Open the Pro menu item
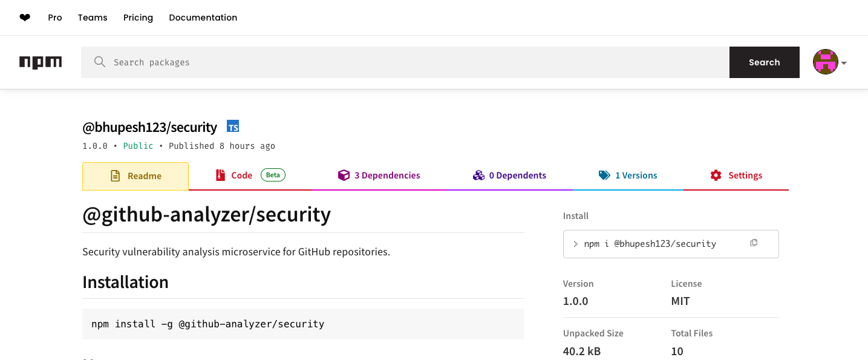868x360 pixels. [x=55, y=18]
